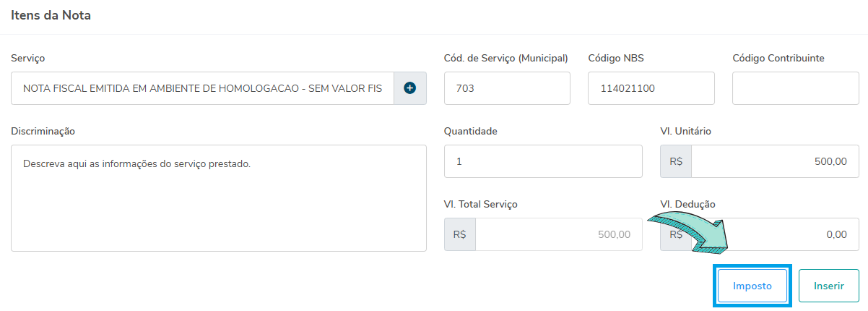Select the Quantidade input showing 1

click(543, 161)
